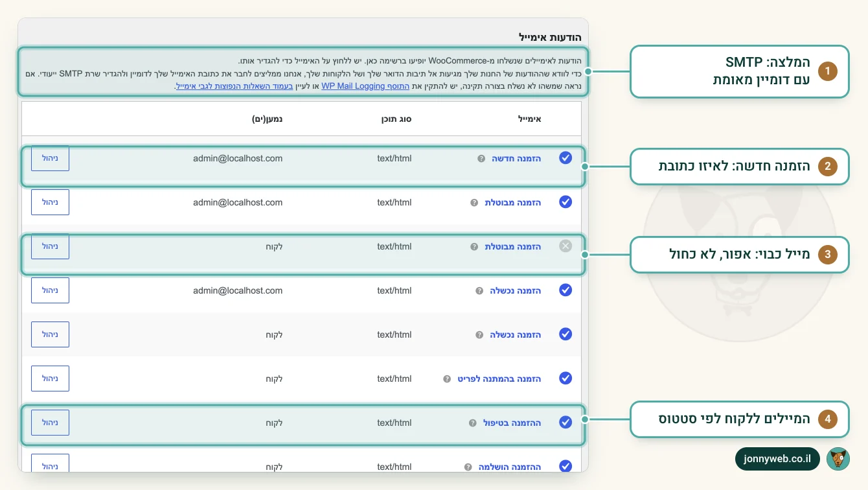Click numbered badge 4 on status callout

click(x=827, y=419)
